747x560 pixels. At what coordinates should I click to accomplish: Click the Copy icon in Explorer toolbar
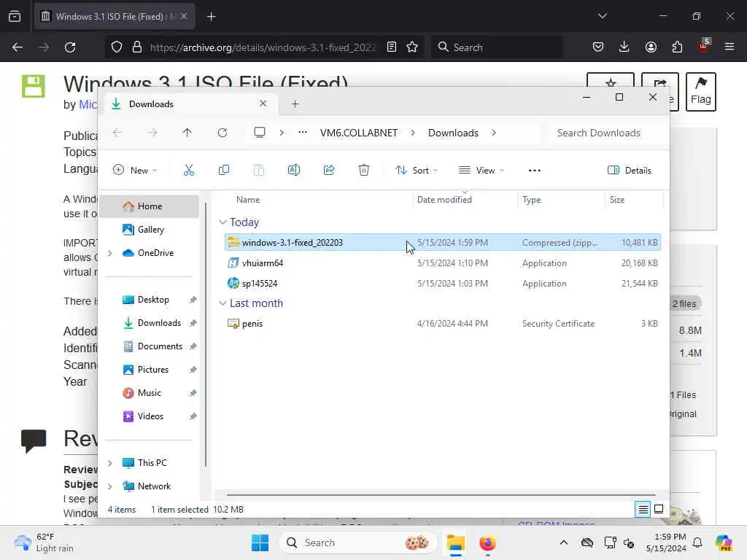(x=223, y=170)
